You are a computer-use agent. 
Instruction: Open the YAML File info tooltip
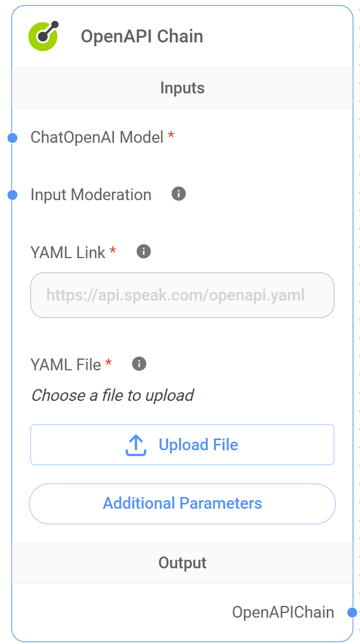click(x=138, y=363)
